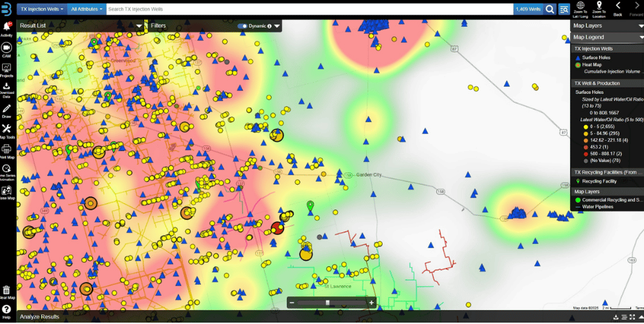Click the Clear Map trash icon
Image resolution: width=644 pixels, height=324 pixels.
(7, 291)
